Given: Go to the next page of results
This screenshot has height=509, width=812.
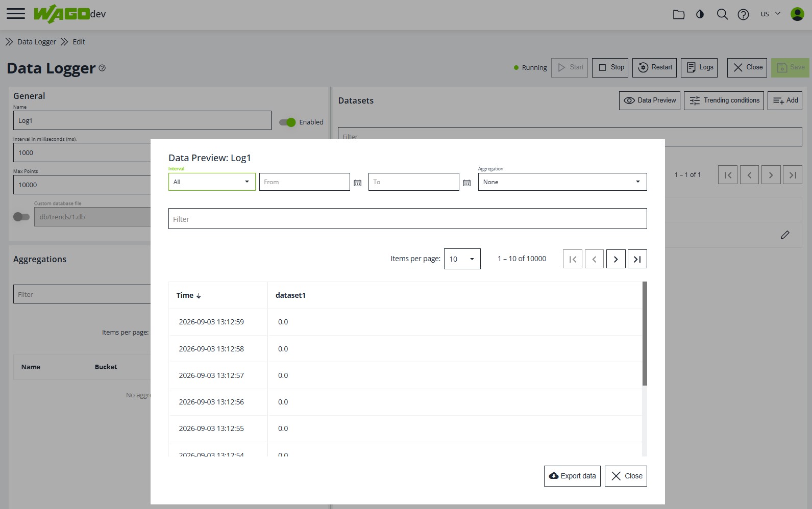Looking at the screenshot, I should pos(616,259).
